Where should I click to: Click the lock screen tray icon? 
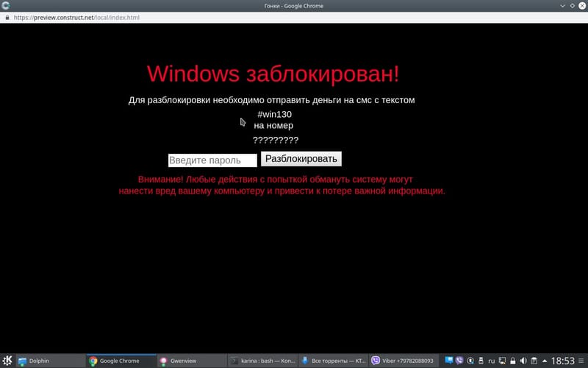point(512,361)
